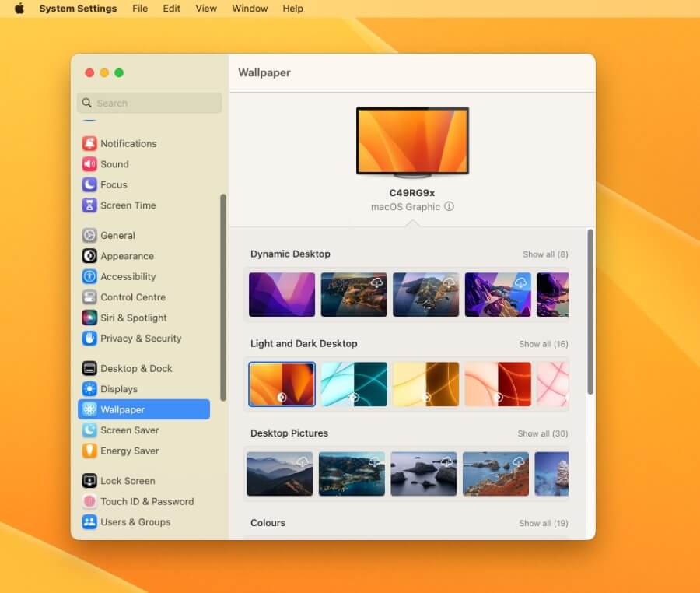The width and height of the screenshot is (700, 593).
Task: Show all nineteen Colours options
Action: 543,523
